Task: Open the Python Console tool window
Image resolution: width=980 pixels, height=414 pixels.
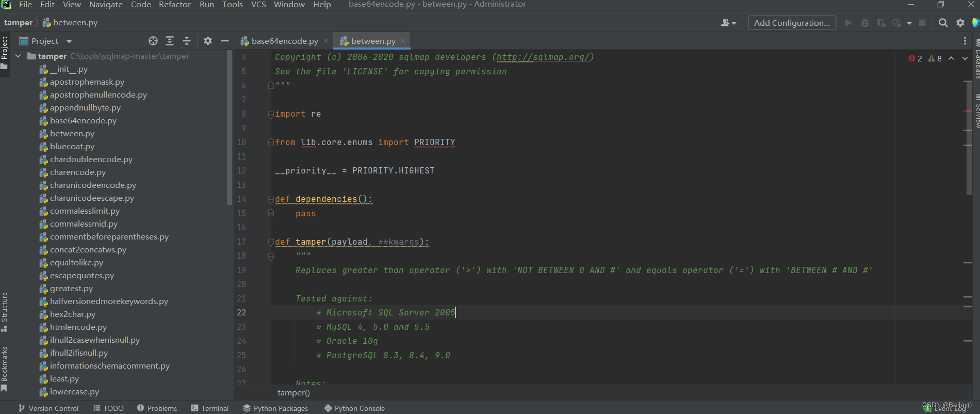Action: [354, 408]
